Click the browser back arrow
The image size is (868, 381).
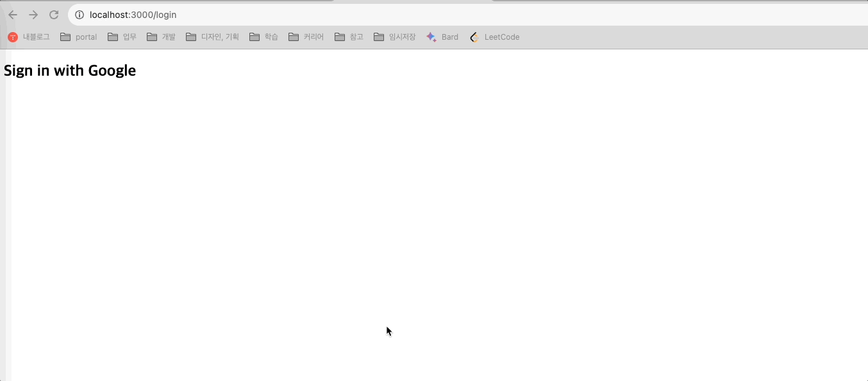pyautogui.click(x=13, y=15)
